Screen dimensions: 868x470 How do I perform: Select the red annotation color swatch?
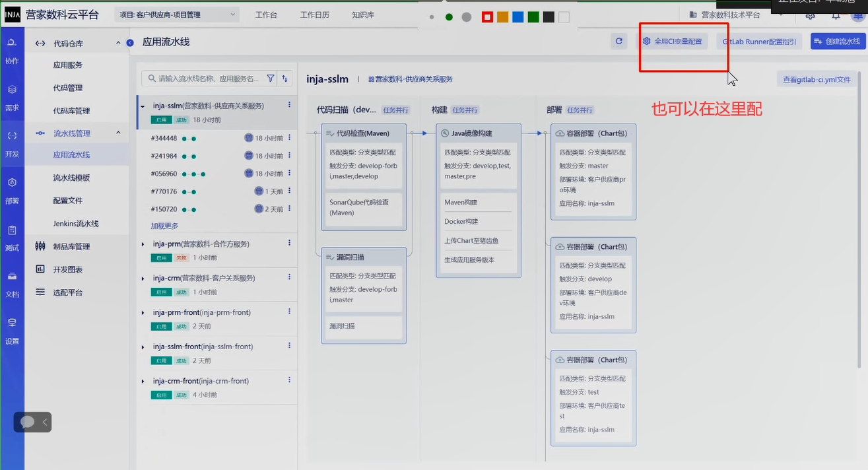[487, 17]
